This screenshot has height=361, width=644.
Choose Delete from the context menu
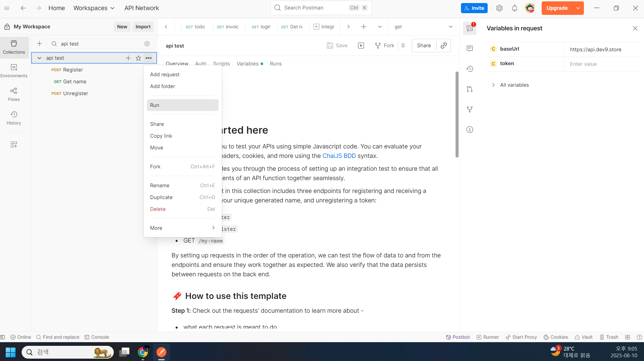pos(182,209)
